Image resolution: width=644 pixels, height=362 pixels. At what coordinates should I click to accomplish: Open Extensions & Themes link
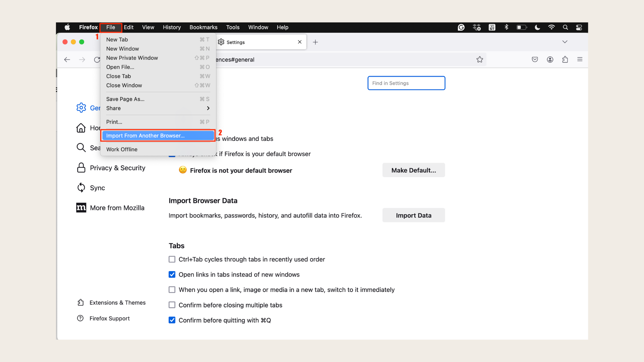coord(117,303)
